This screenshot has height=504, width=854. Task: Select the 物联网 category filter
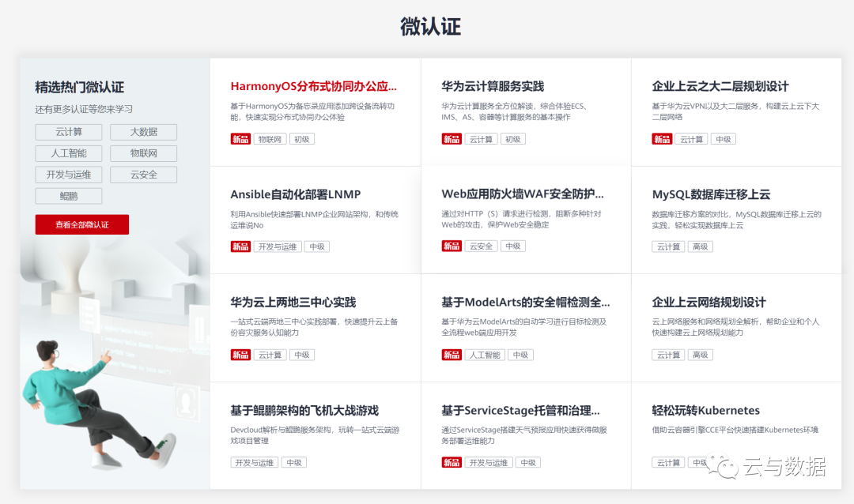click(142, 153)
